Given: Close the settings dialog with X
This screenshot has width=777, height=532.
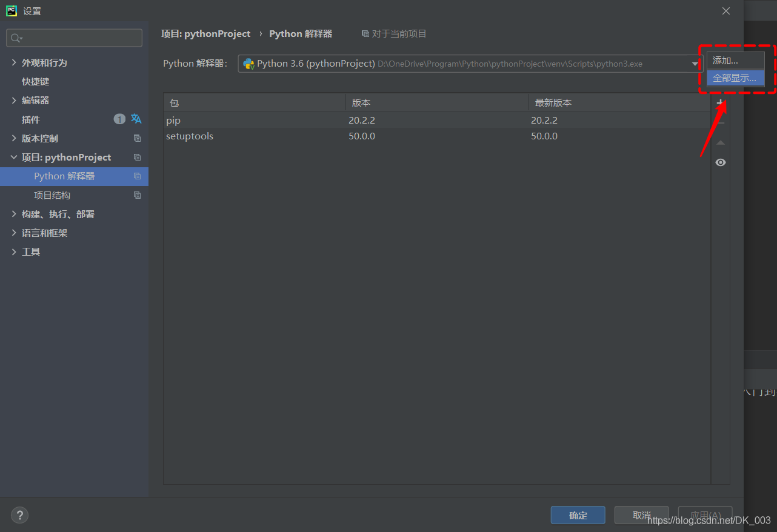Looking at the screenshot, I should point(726,11).
